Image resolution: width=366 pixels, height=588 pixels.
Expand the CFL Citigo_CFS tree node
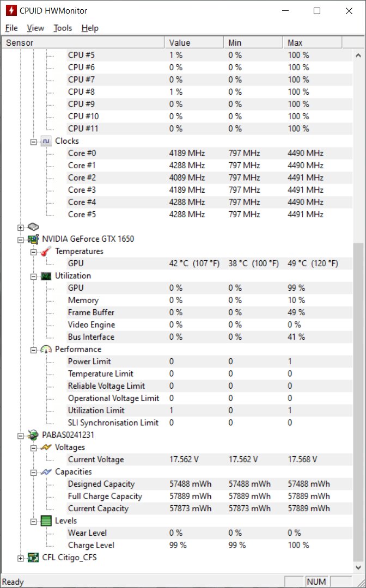[x=21, y=558]
